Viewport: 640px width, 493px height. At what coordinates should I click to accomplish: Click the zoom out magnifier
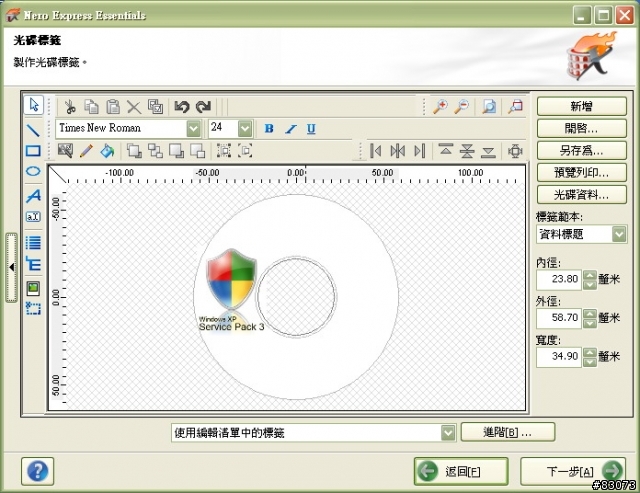462,107
